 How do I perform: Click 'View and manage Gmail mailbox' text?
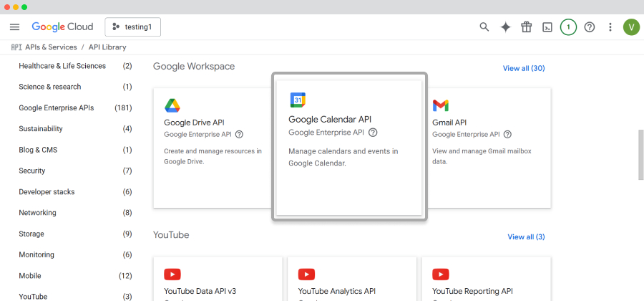tap(482, 156)
